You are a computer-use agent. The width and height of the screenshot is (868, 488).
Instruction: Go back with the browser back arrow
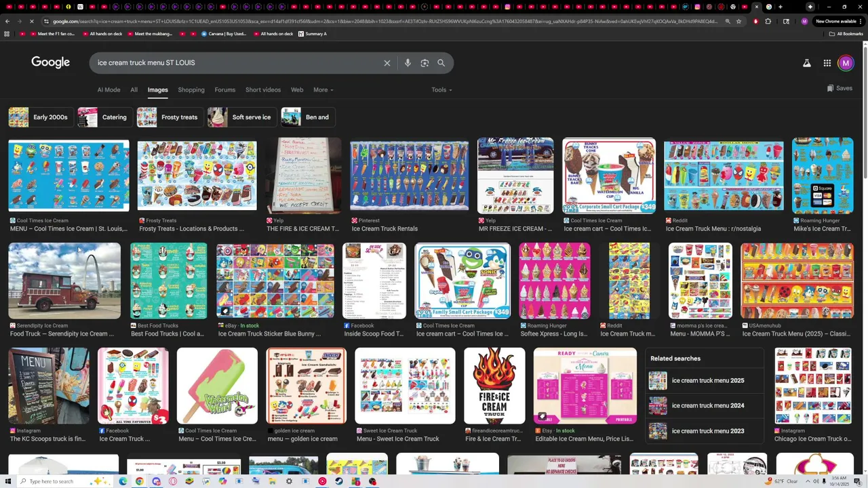pyautogui.click(x=7, y=21)
